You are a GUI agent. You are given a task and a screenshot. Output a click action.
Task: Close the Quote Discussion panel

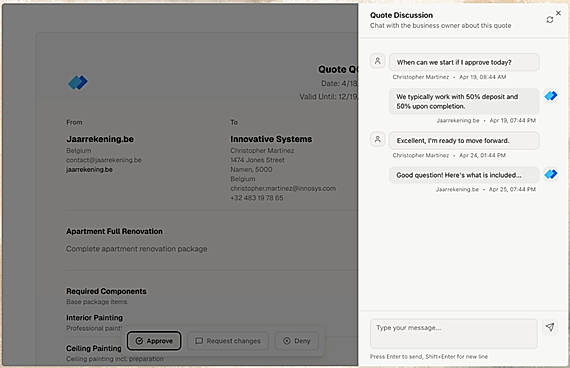coord(558,13)
